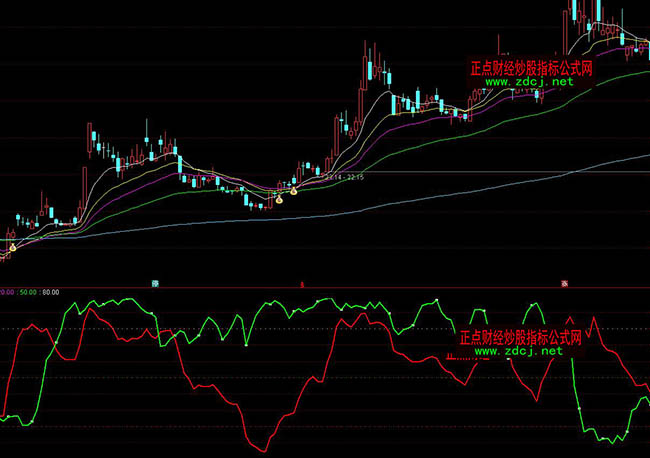Select the 80.00 indicator parameter value
The image size is (650, 458).
tap(48, 292)
